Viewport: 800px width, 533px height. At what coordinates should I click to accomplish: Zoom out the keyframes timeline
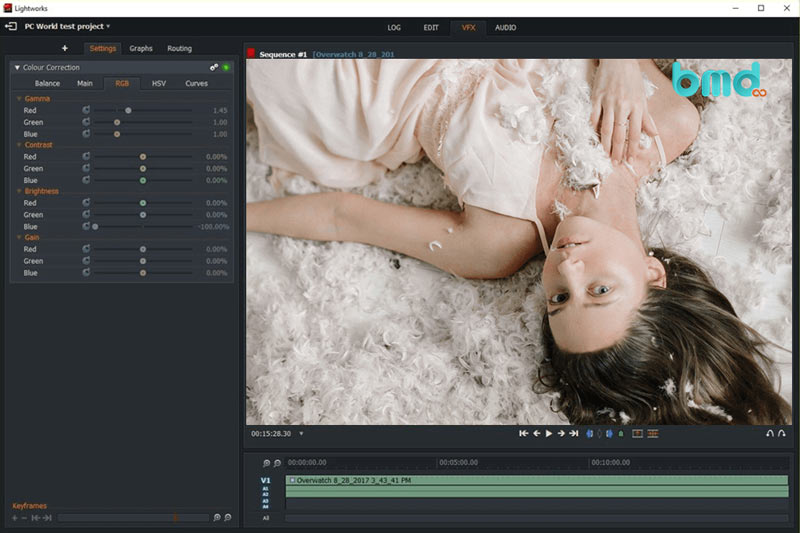[228, 517]
